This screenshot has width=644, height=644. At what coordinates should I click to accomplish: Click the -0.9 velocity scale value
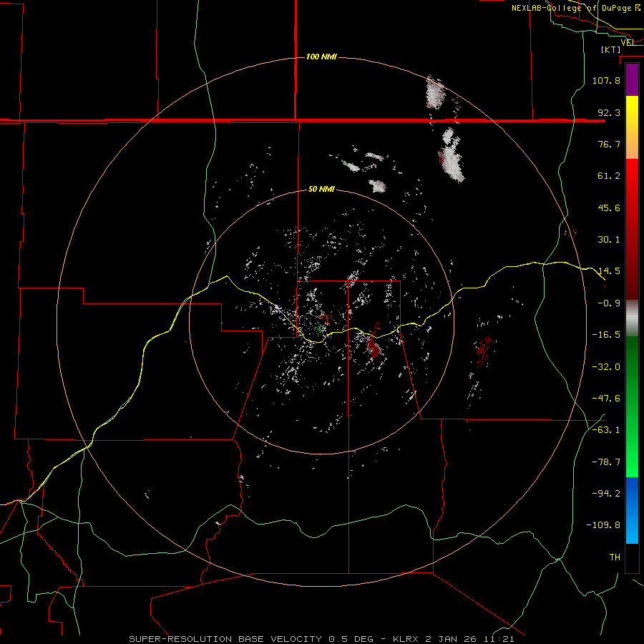tap(609, 303)
